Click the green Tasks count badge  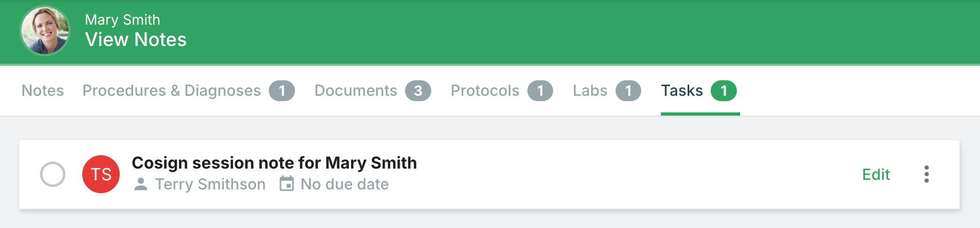pyautogui.click(x=724, y=91)
